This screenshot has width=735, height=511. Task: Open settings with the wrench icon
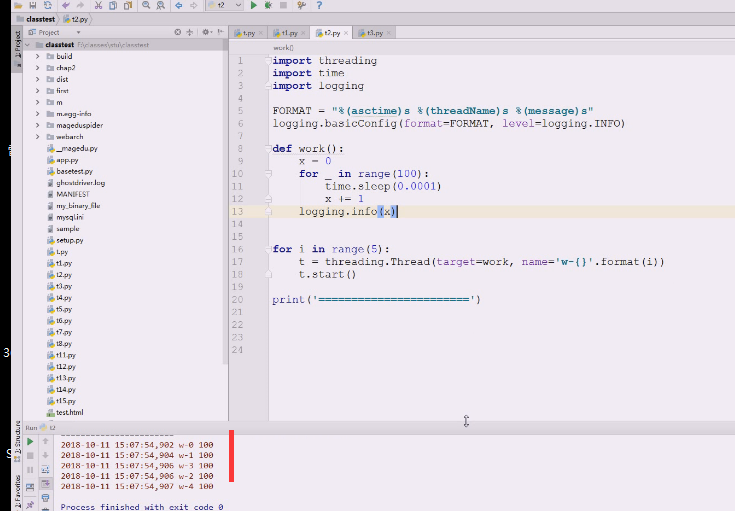point(301,5)
